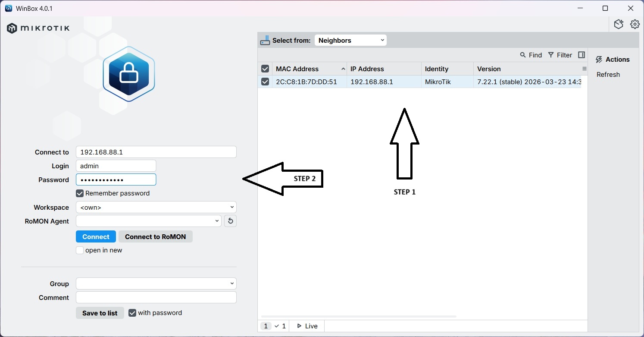Sort by Identity column header
The height and width of the screenshot is (337, 644).
pyautogui.click(x=447, y=69)
